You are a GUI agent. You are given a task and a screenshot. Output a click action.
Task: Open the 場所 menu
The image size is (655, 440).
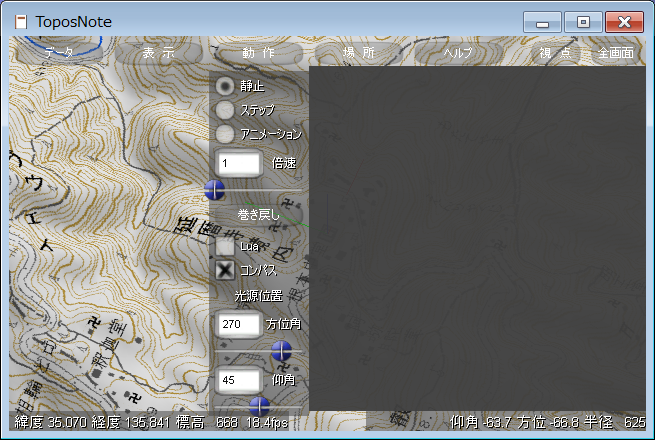coord(358,53)
